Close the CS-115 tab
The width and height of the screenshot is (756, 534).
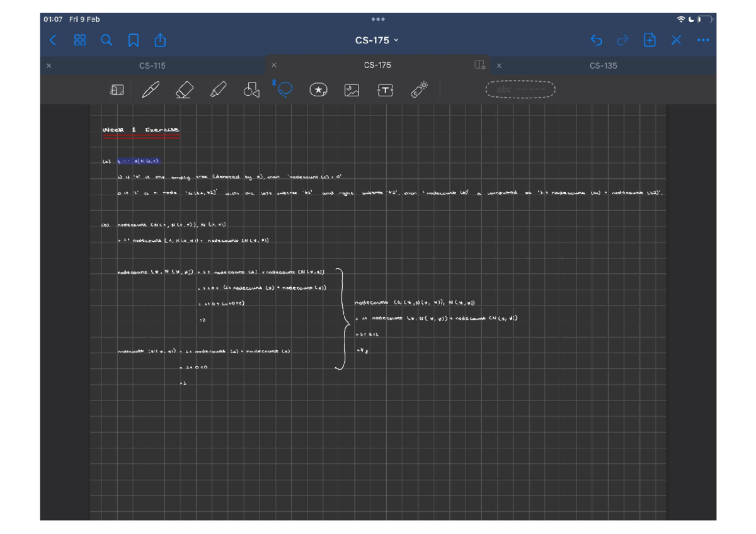[49, 65]
